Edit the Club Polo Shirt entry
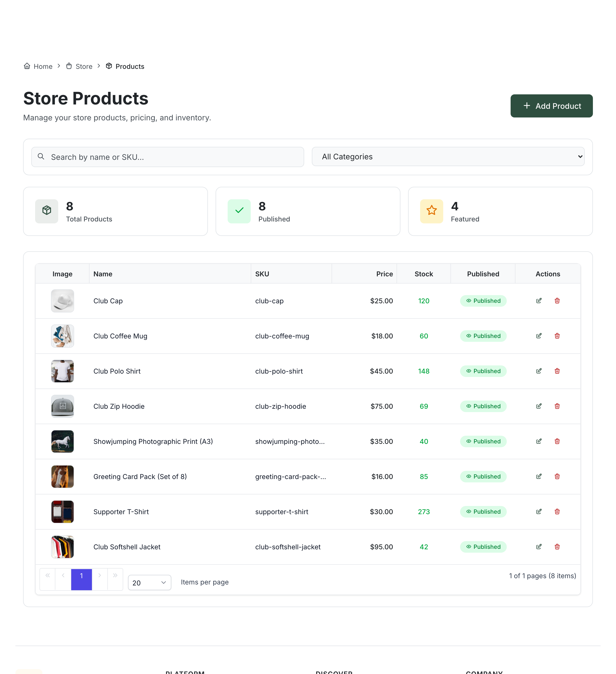Viewport: 616px width, 674px height. (x=539, y=371)
